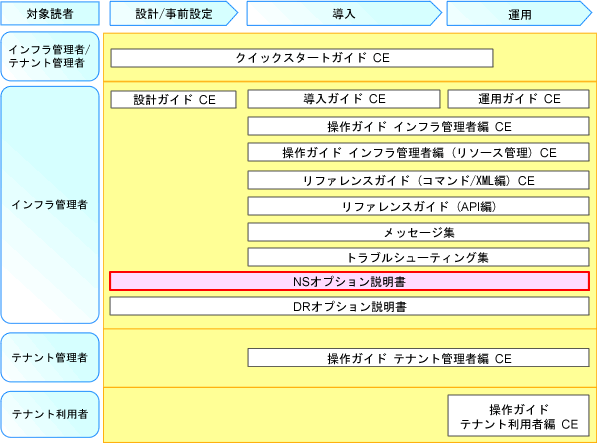Screen dimensions: 597x443
Task: Open 操作ガイド インフラ管理者編 (リソース管理) CE
Action: pos(418,152)
